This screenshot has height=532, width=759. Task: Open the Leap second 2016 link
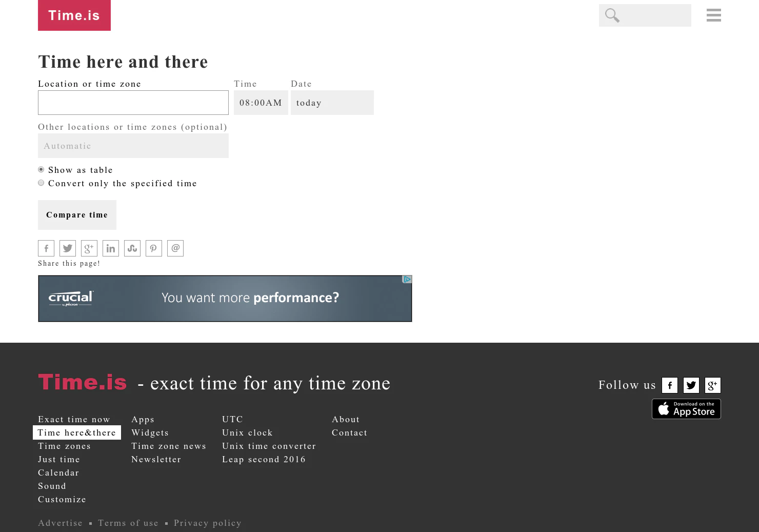click(x=264, y=459)
